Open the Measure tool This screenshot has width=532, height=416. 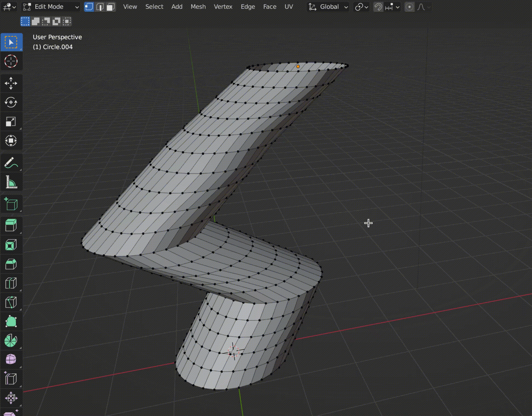pyautogui.click(x=11, y=182)
